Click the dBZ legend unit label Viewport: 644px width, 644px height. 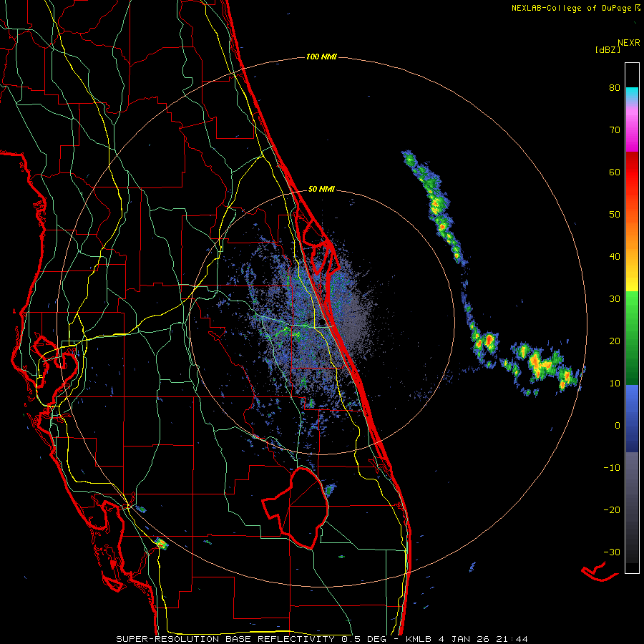608,49
